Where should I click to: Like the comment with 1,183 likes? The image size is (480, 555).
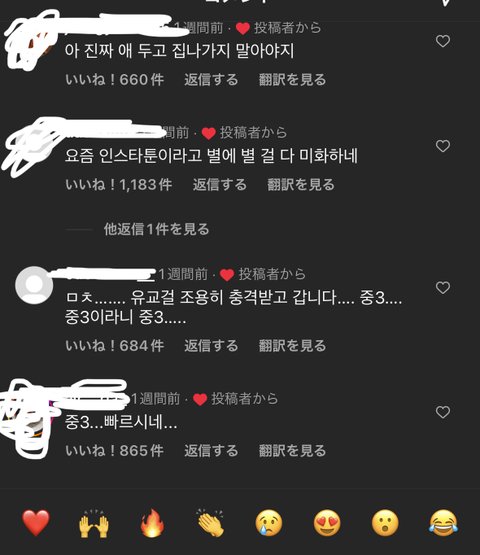[443, 146]
